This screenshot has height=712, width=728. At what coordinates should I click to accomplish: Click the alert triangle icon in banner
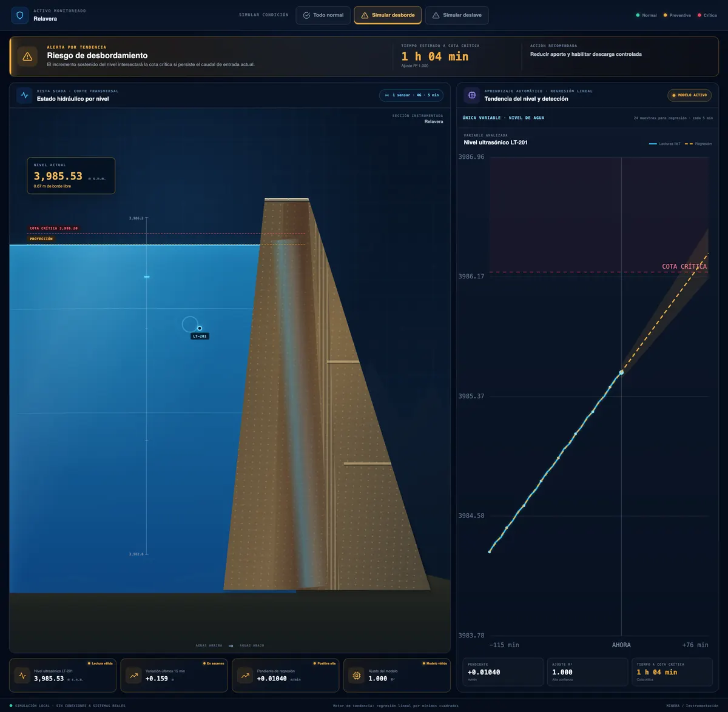27,56
